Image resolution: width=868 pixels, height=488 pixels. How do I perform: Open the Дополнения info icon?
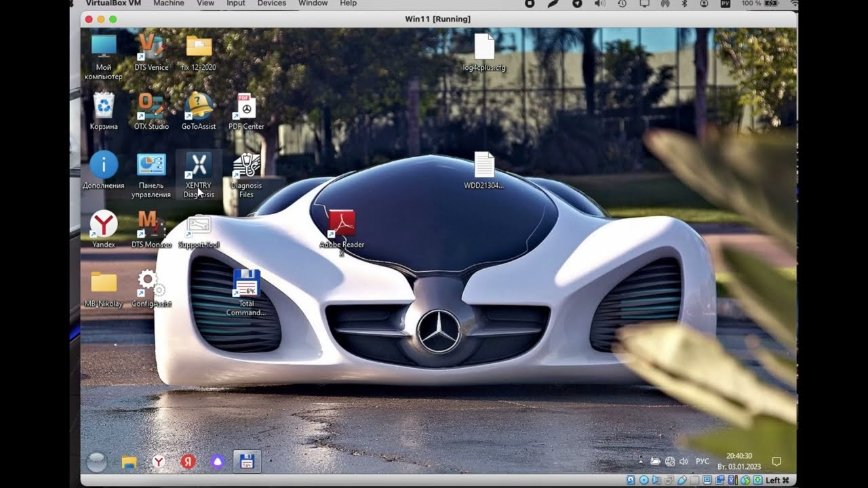click(104, 170)
